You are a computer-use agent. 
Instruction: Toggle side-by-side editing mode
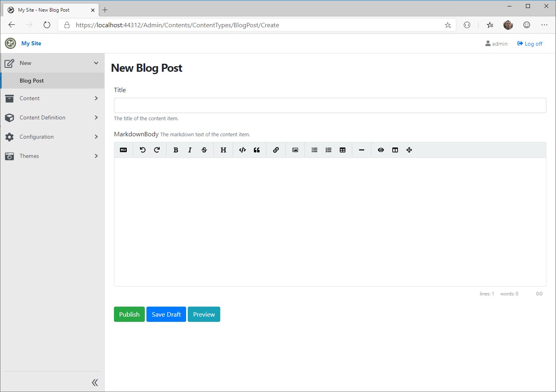point(395,150)
